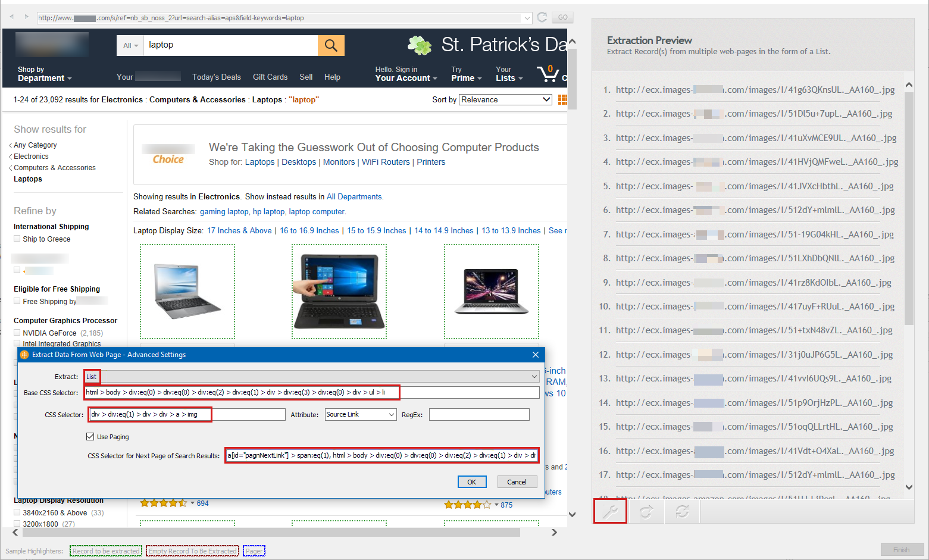
Task: Click the empty RegEx input field
Action: (x=479, y=414)
